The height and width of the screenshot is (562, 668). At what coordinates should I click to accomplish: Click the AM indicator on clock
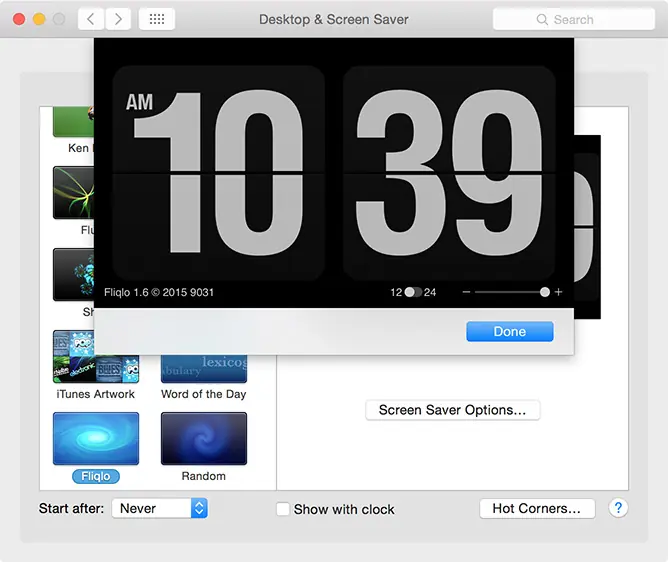click(139, 102)
